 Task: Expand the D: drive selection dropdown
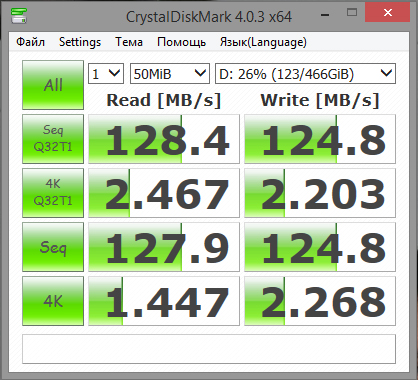point(306,74)
